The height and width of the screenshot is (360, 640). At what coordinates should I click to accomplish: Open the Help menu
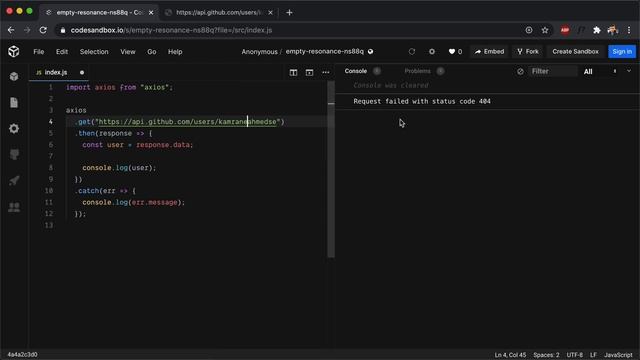click(175, 52)
